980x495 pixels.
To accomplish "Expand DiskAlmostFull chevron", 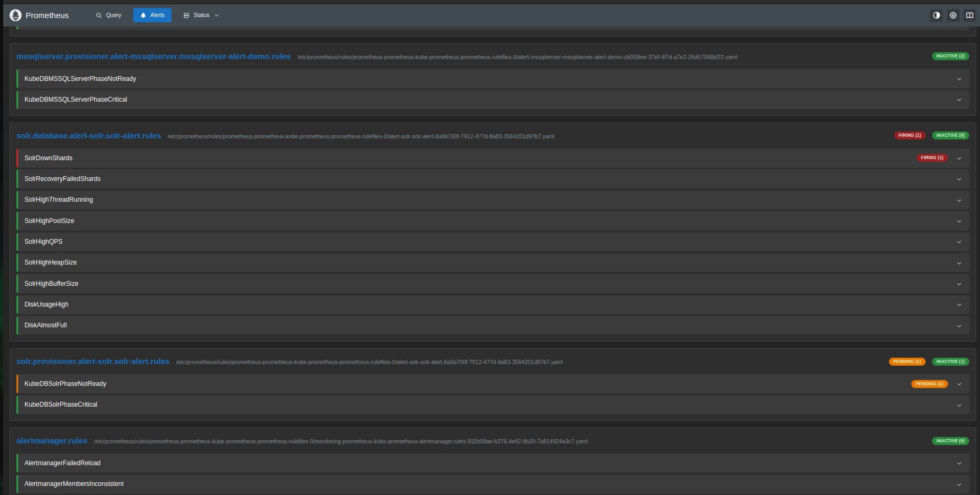I will tap(959, 326).
